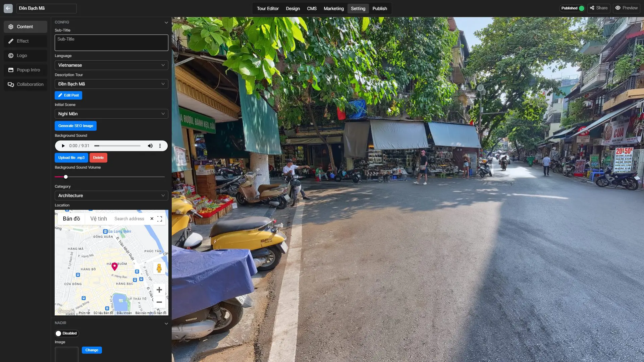Open the Language dropdown
This screenshot has width=644, height=362.
click(x=111, y=65)
